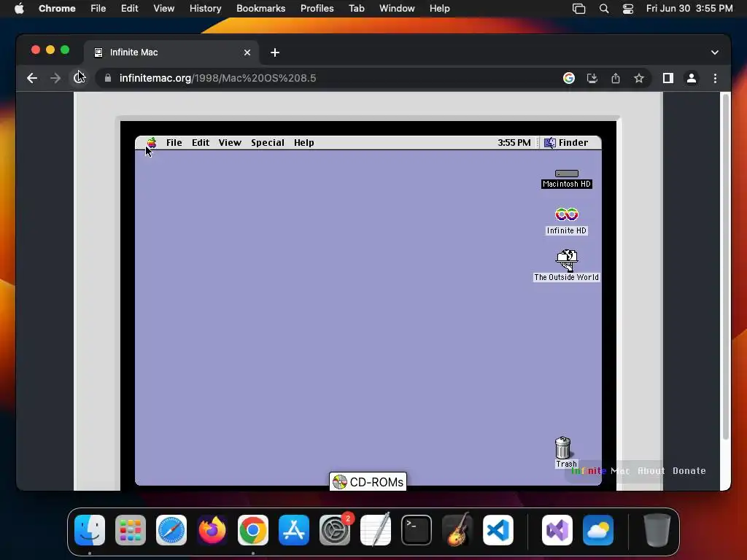The height and width of the screenshot is (560, 747).
Task: Open TextEdit from the Dock
Action: click(x=376, y=530)
